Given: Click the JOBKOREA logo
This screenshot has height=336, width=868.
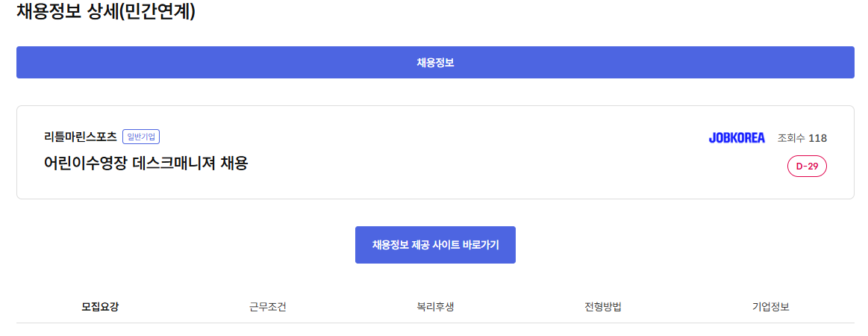Looking at the screenshot, I should coord(736,137).
